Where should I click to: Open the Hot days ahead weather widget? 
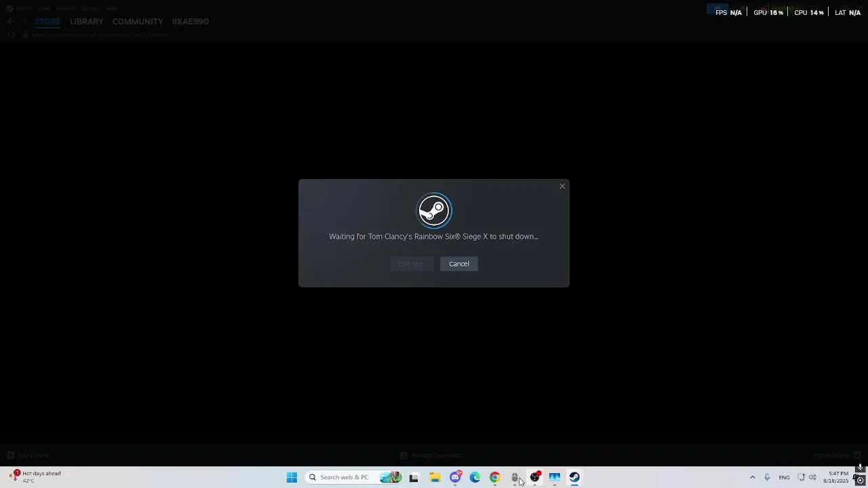coord(35,477)
